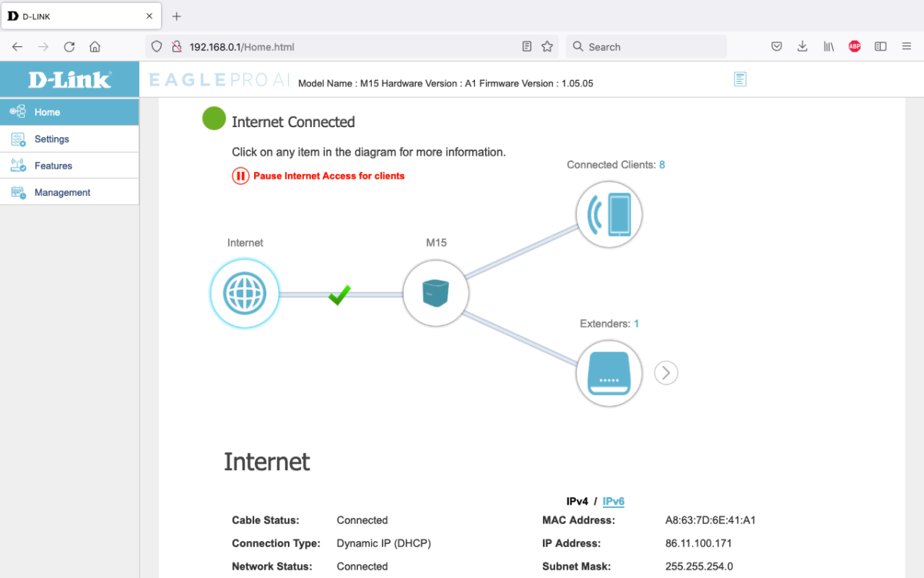Open the Library bookmarks icon
This screenshot has height=578, width=924.
click(829, 47)
